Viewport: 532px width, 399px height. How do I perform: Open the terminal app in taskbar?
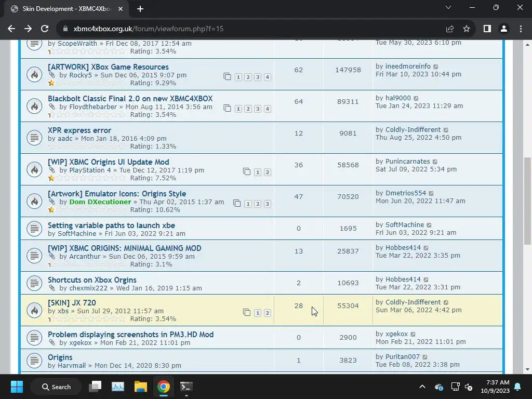click(186, 387)
